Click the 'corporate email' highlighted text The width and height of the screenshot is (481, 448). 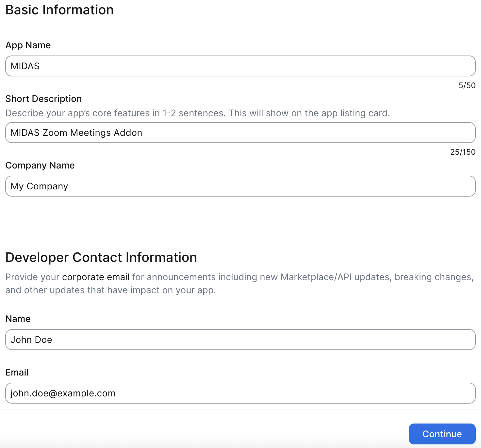coord(96,277)
